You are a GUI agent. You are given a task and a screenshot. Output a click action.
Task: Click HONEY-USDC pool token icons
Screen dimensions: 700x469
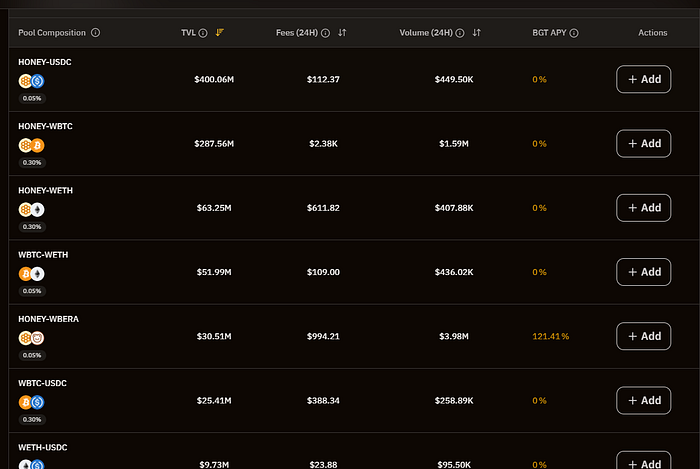pyautogui.click(x=31, y=81)
